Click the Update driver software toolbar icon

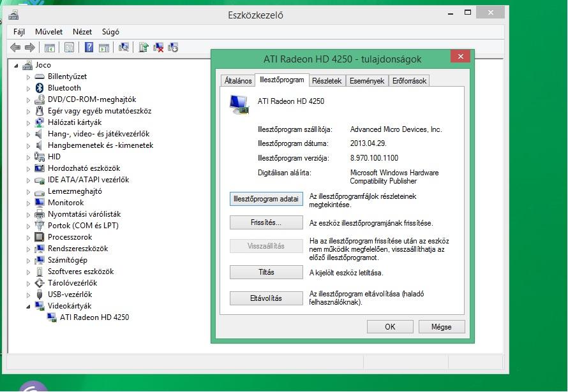144,47
